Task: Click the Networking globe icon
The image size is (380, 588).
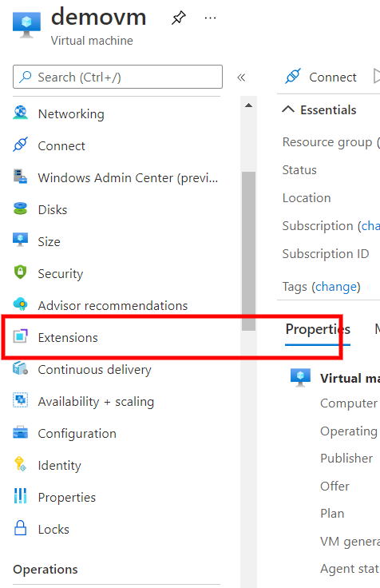Action: tap(20, 113)
